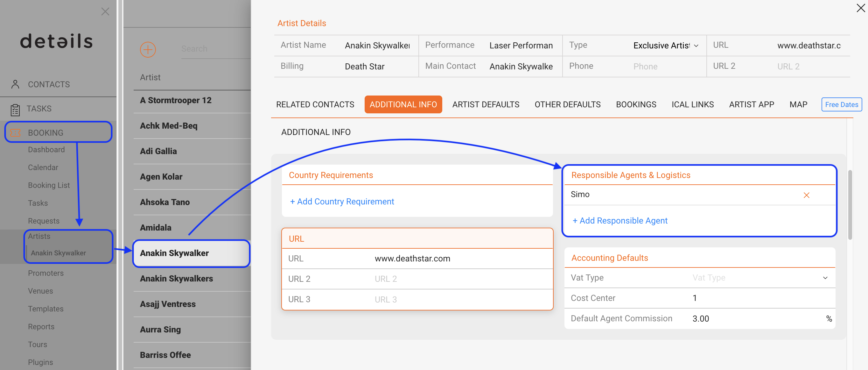Screen dimensions: 868x370
Task: Select Achk Med-Beq in artist list
Action: (192, 126)
